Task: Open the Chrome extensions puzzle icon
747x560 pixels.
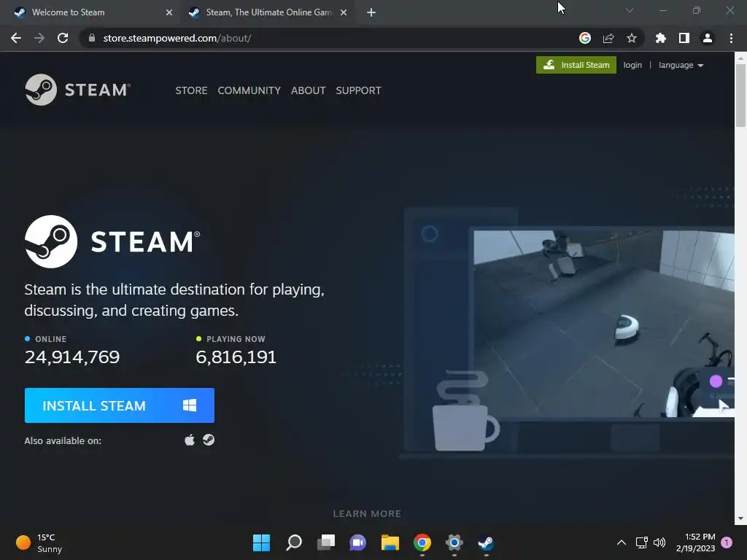Action: pos(661,38)
